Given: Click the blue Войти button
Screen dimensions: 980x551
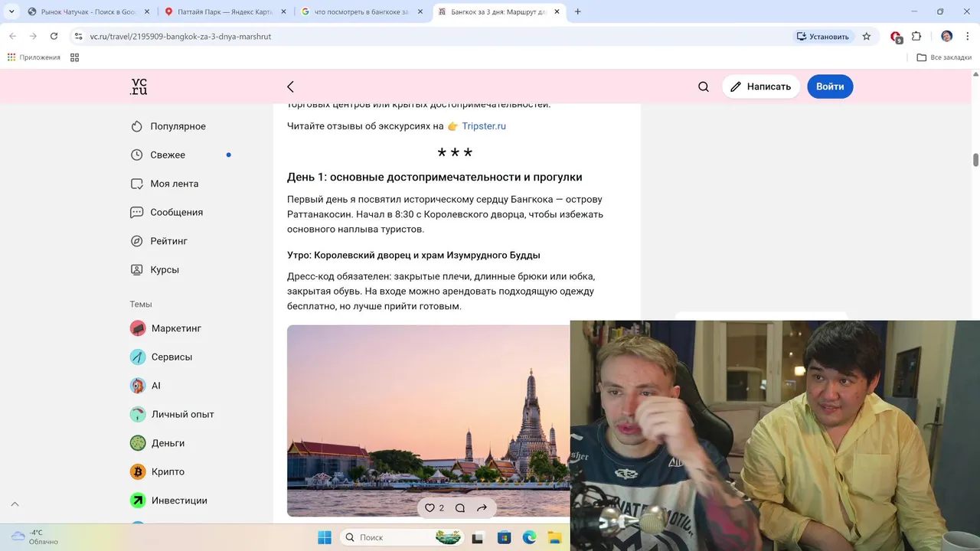Looking at the screenshot, I should [830, 86].
